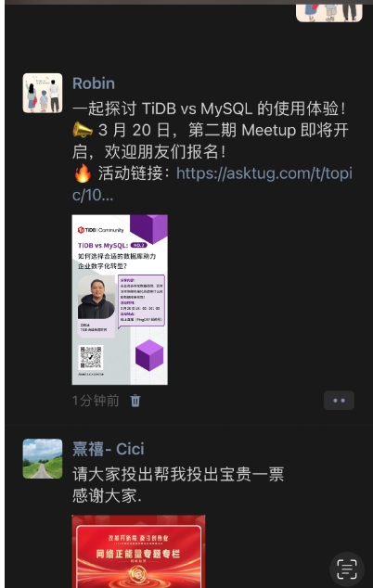Tap the megaphone emoji in Robin's post
Screen dimensions: 373x588
83,130
